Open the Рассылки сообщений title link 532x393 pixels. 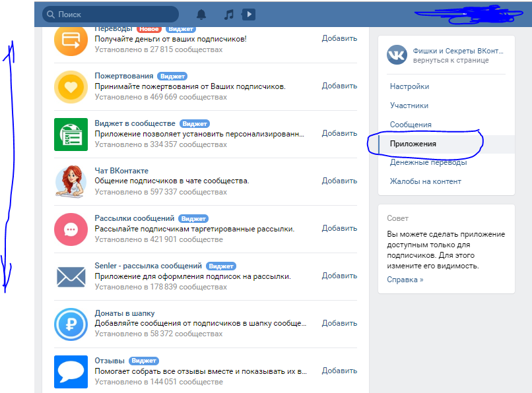pyautogui.click(x=135, y=218)
